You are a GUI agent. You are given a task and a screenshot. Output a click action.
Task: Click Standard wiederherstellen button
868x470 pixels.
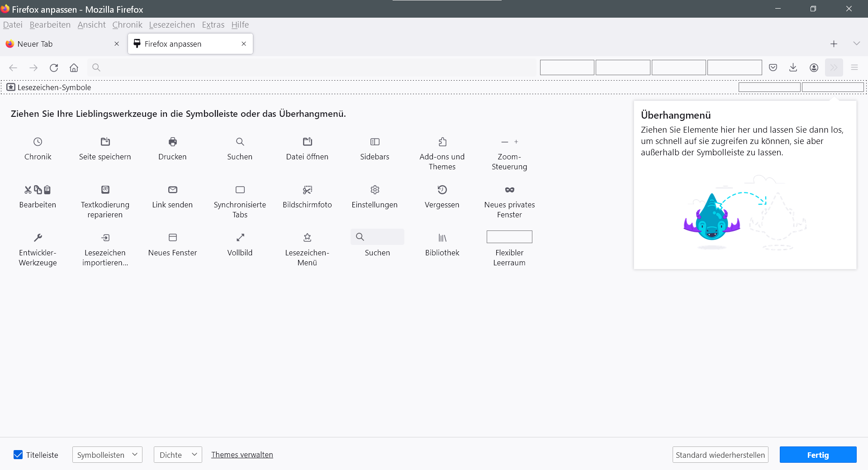[x=720, y=455]
